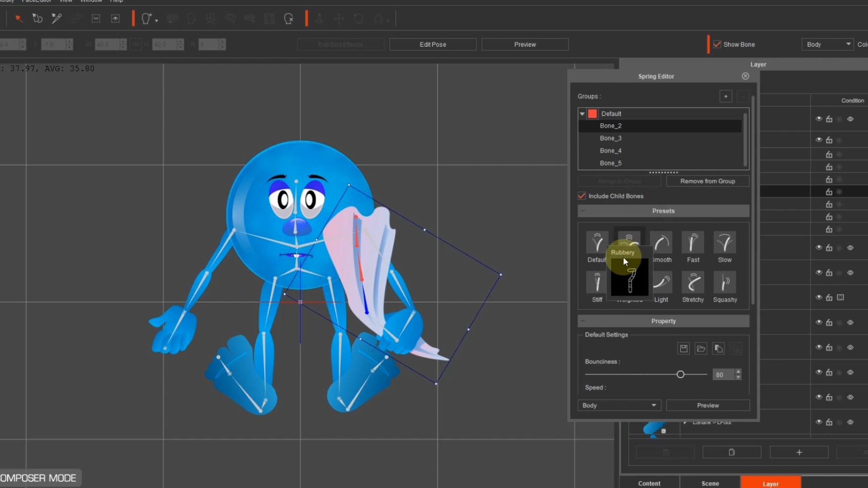Click the face wireframe toolbar icon
868x488 pixels.
pyautogui.click(x=211, y=19)
